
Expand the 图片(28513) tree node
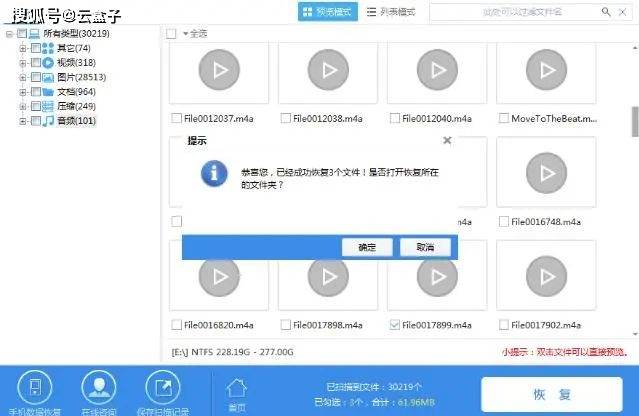[23, 77]
